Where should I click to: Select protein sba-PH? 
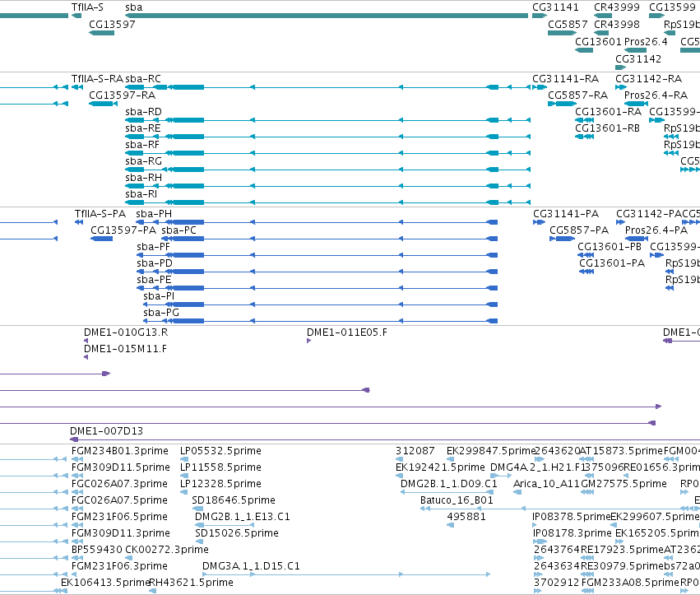pyautogui.click(x=317, y=222)
